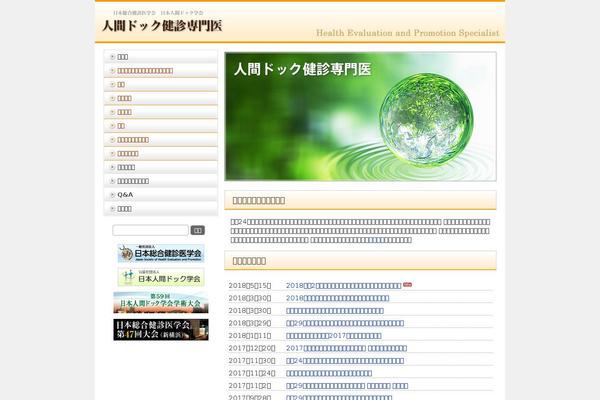Open the sidebar menu item directly below Q&A
The width and height of the screenshot is (600, 400).
pyautogui.click(x=161, y=209)
